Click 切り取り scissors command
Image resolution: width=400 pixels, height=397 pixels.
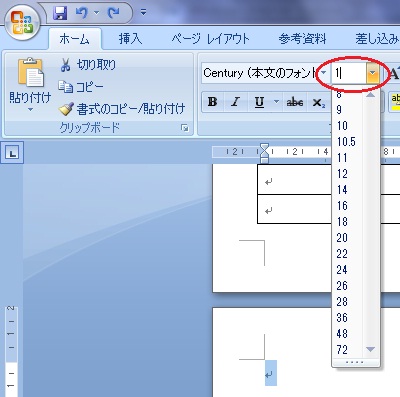[87, 65]
